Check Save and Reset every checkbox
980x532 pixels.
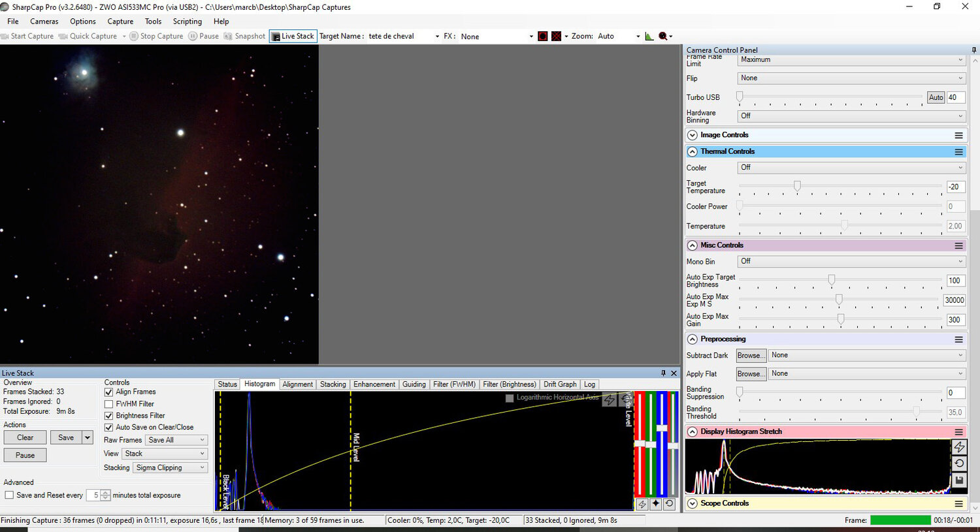9,495
